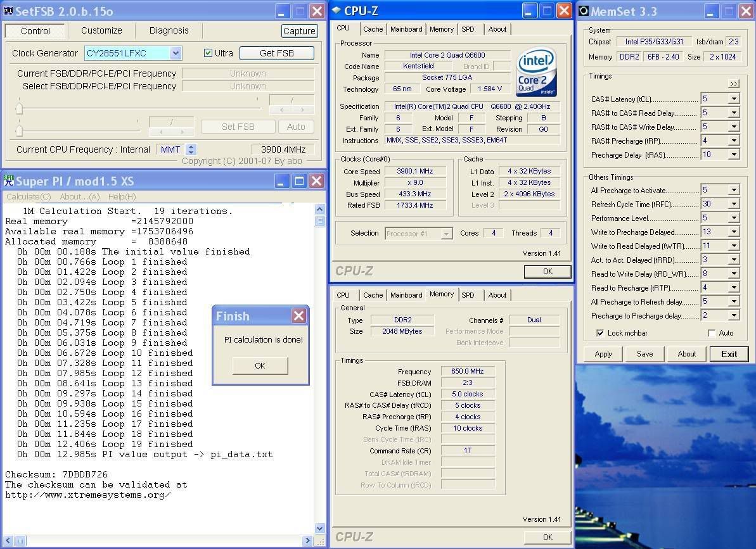Toggle the Lock mchbar checkbox
The width and height of the screenshot is (756, 549).
599,333
